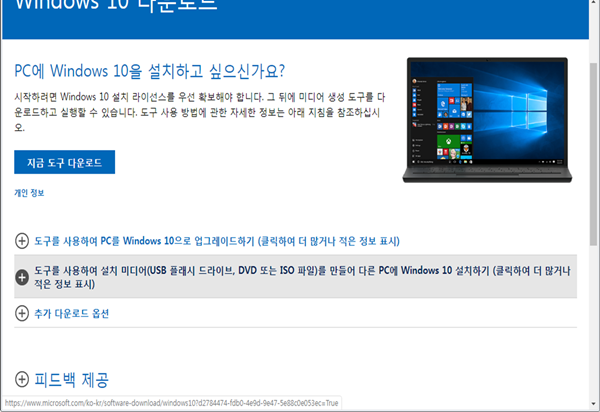The width and height of the screenshot is (600, 412).
Task: Click the PC에 Windows 10을 설치하고 싶으신가요? heading
Action: pos(150,71)
